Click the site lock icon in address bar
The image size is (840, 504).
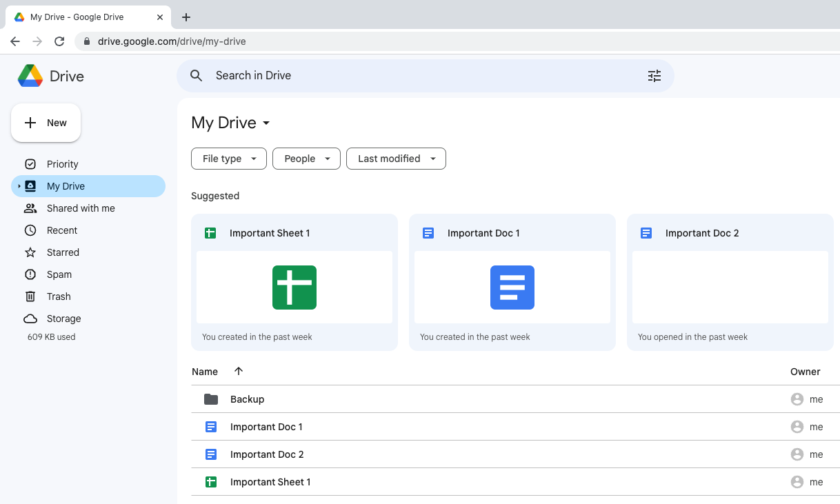pos(86,41)
